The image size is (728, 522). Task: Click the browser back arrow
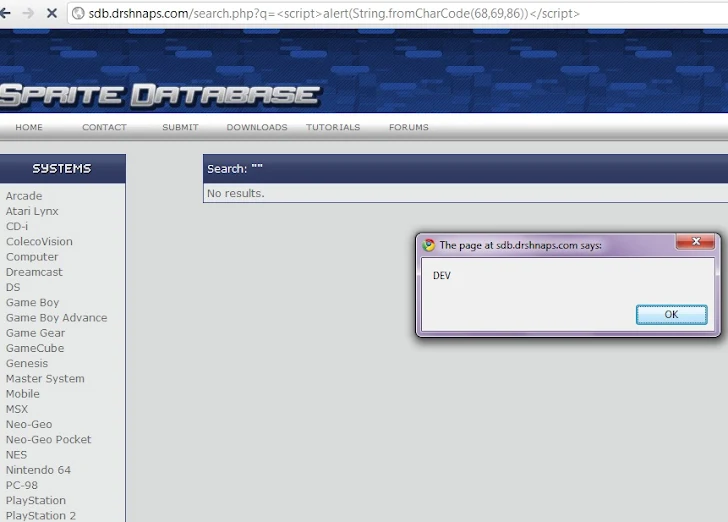(5, 13)
